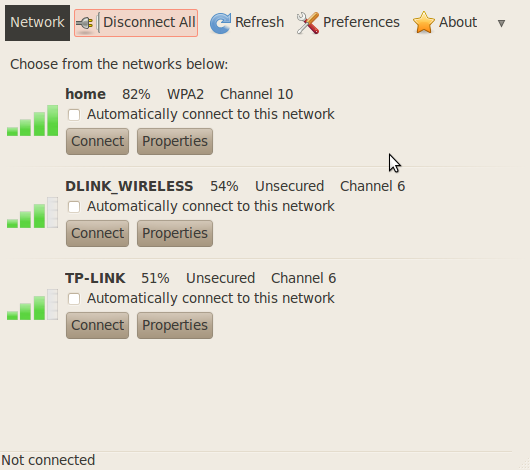This screenshot has width=530, height=470.
Task: Connect to the TP-LINK network
Action: pyautogui.click(x=97, y=325)
